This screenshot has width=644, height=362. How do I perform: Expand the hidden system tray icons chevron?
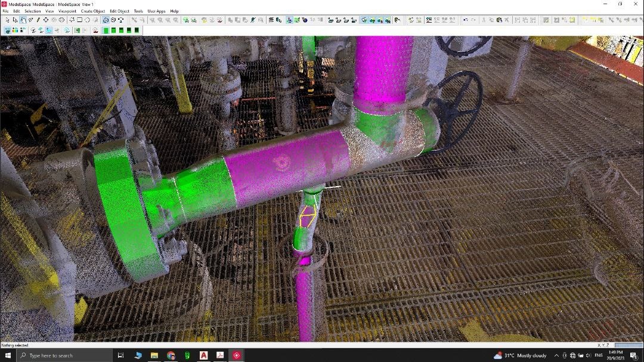tap(556, 355)
